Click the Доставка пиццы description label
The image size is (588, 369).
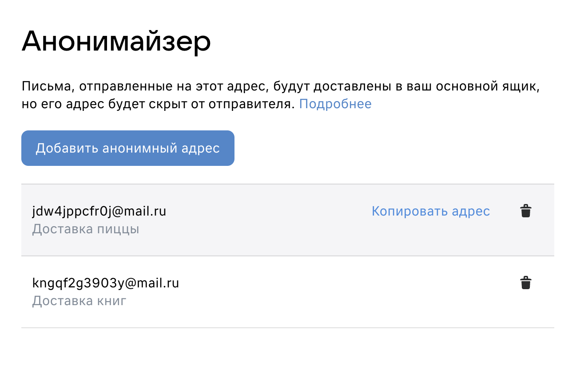click(86, 229)
